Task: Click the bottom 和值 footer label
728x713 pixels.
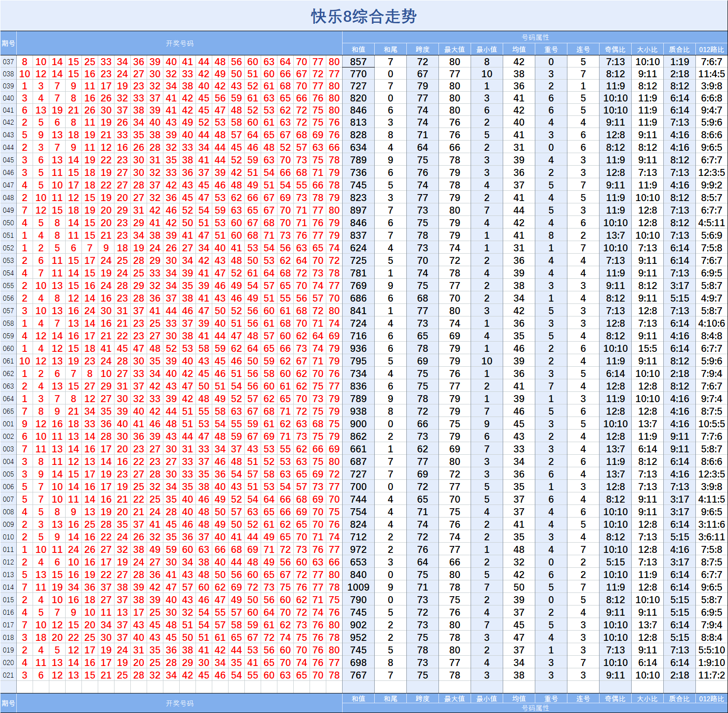Action: click(358, 699)
